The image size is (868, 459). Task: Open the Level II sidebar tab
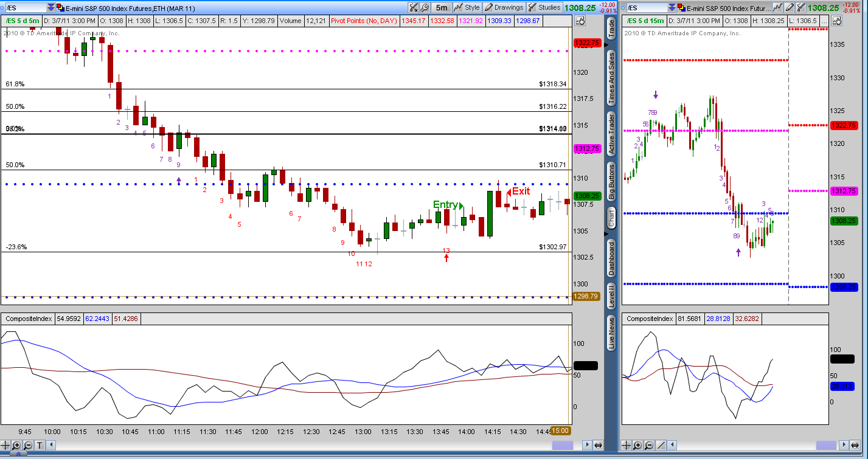coord(611,295)
